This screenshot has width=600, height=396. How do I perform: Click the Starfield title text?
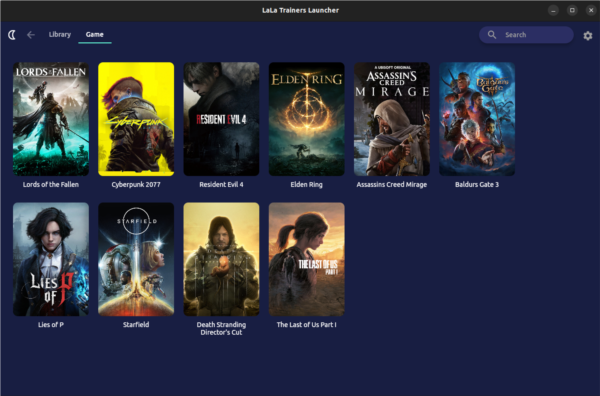(x=136, y=324)
